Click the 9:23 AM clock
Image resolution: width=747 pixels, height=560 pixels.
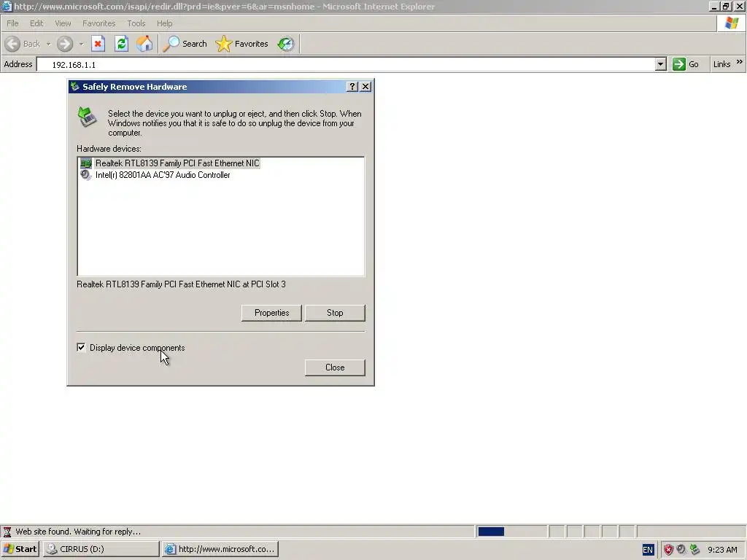pos(722,550)
